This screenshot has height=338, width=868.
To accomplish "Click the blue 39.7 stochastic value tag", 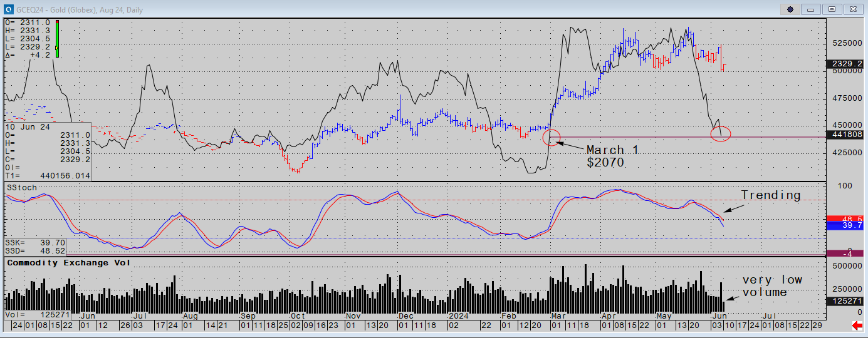I will tap(845, 226).
